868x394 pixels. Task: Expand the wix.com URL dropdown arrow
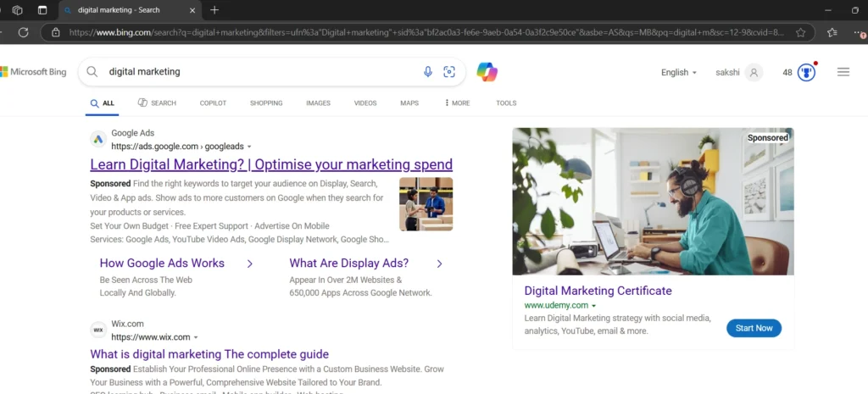click(196, 337)
